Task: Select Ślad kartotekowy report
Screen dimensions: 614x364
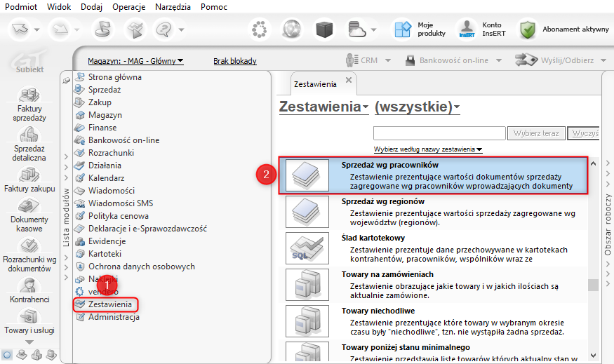Action: [433, 248]
